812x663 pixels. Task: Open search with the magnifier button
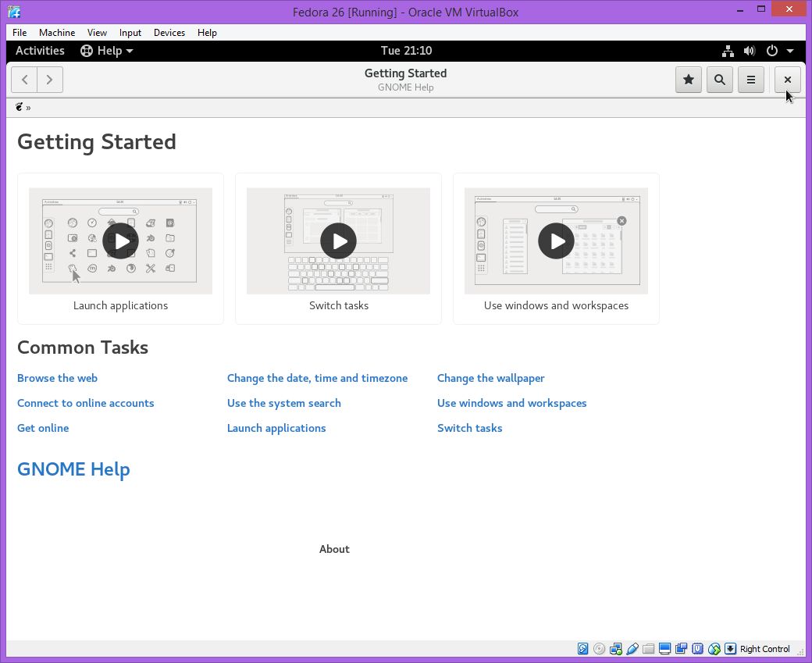tap(719, 80)
